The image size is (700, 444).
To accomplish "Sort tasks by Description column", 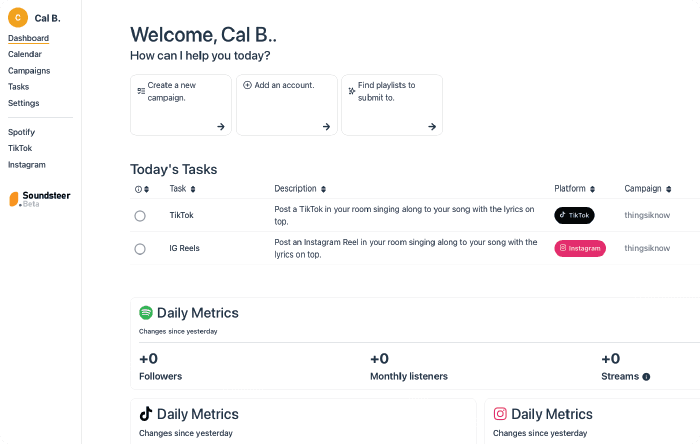I will [x=300, y=189].
